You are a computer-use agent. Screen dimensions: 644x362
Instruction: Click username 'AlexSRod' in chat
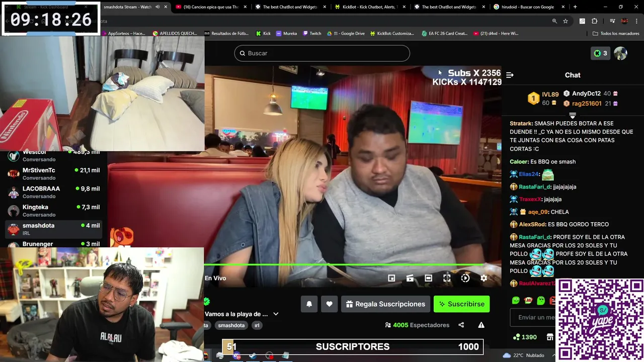pos(532,225)
